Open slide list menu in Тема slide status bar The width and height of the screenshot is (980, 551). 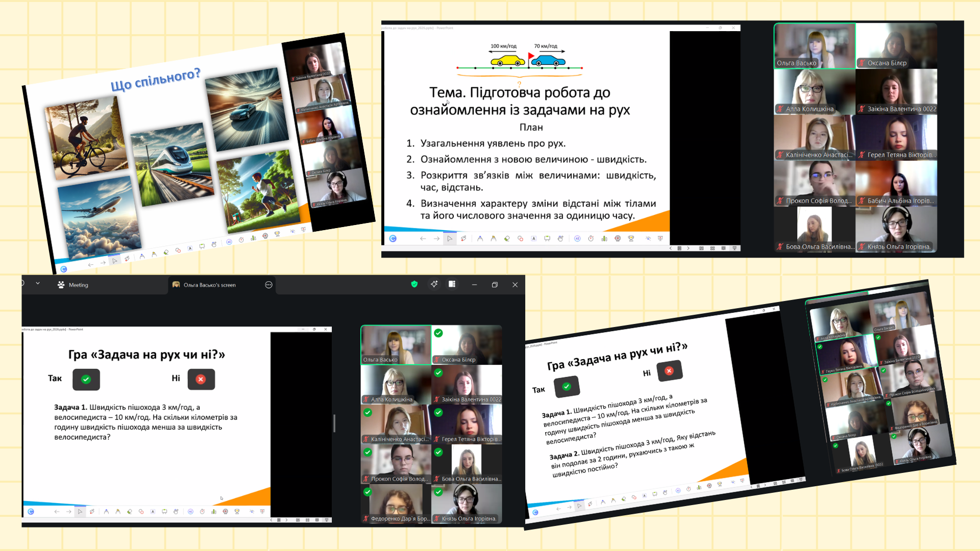679,248
